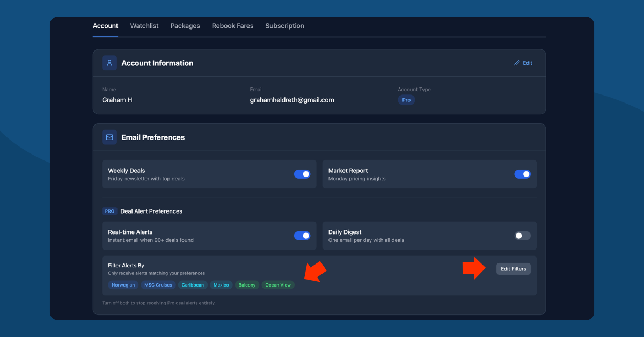This screenshot has width=644, height=337.
Task: Open the Packages tab
Action: point(185,26)
